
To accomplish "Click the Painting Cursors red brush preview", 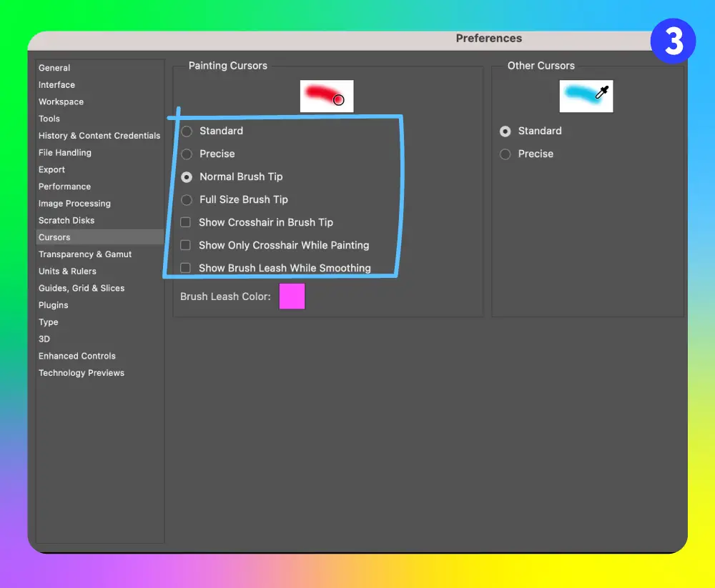I will [327, 96].
